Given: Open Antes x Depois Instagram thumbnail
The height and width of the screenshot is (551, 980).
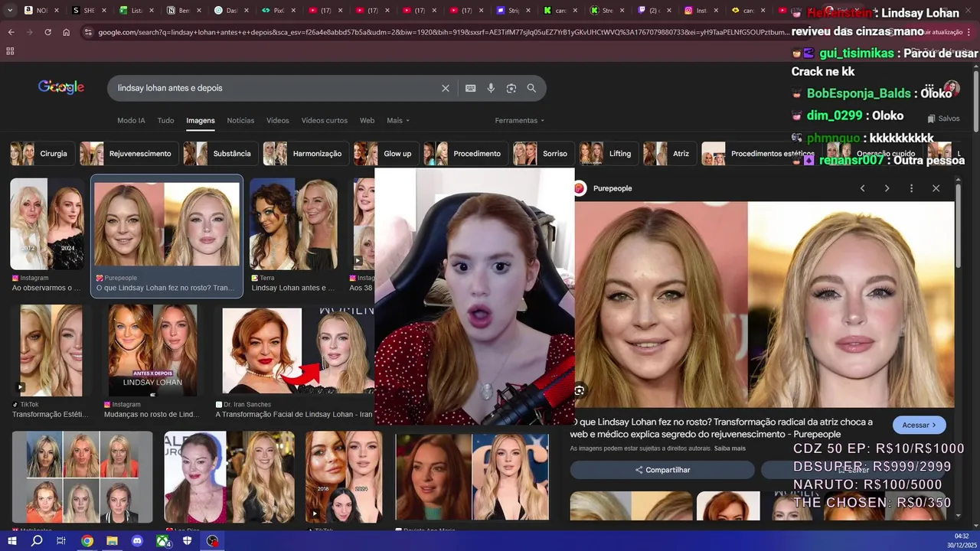Looking at the screenshot, I should [x=152, y=350].
